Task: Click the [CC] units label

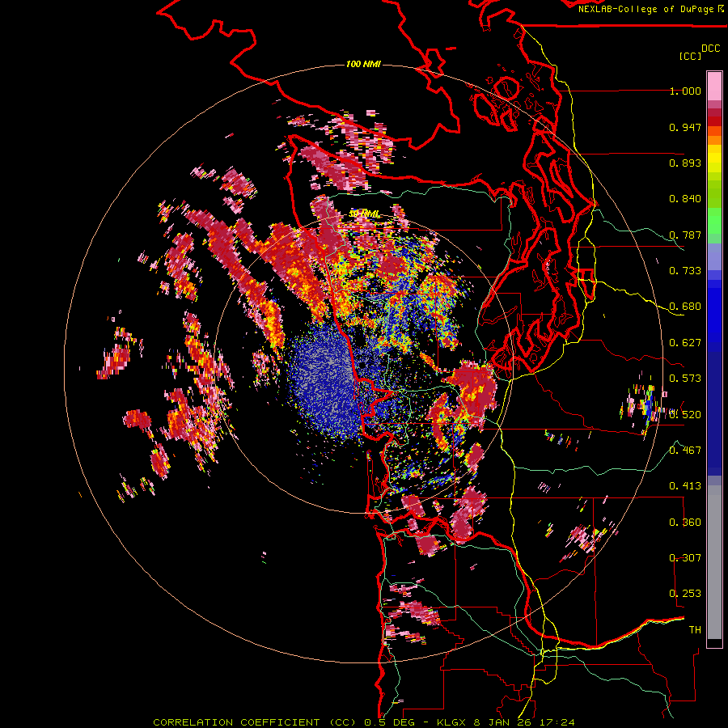Action: point(691,56)
